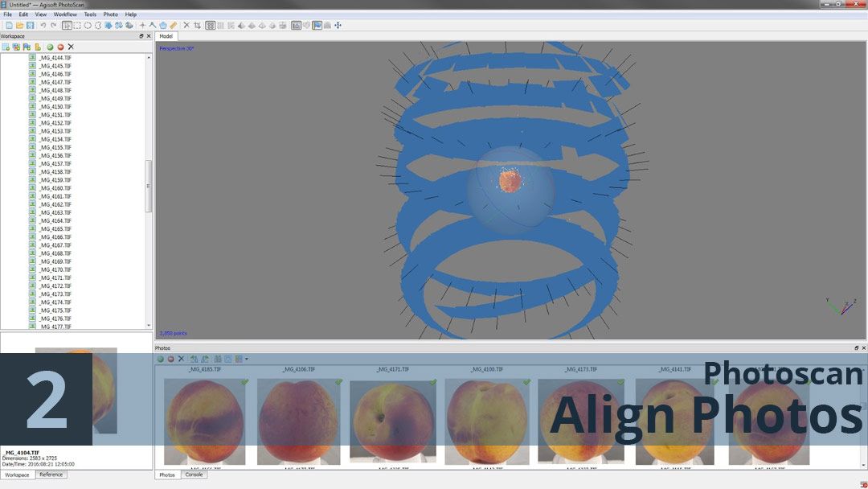Viewport: 868px width, 489px height.
Task: Float the Workspace panel
Action: coord(141,36)
